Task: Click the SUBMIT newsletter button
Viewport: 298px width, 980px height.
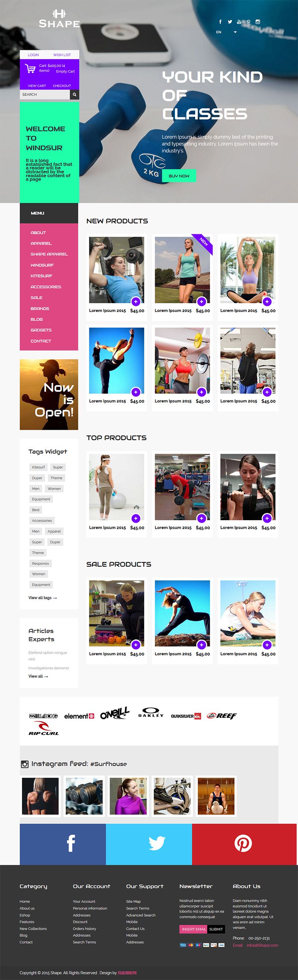Action: click(x=216, y=929)
